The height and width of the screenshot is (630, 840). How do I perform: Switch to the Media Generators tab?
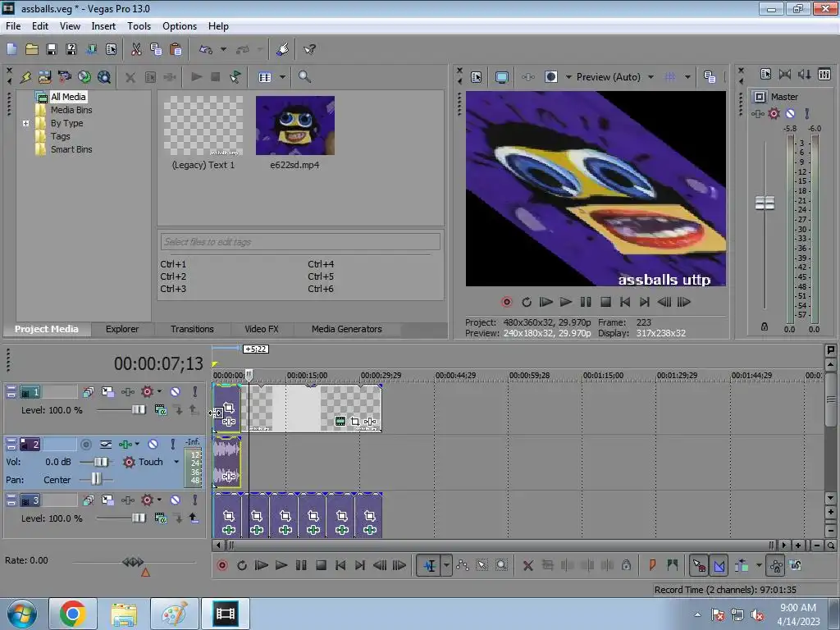347,329
